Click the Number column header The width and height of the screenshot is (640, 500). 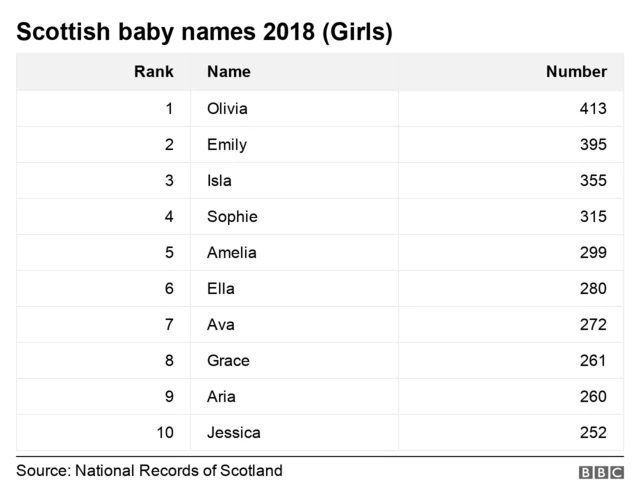(576, 72)
